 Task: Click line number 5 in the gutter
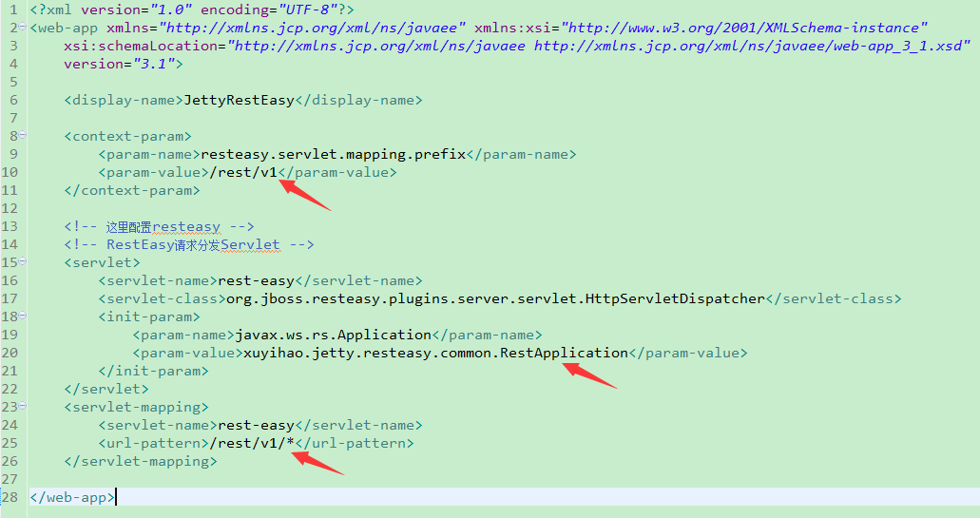[x=13, y=82]
